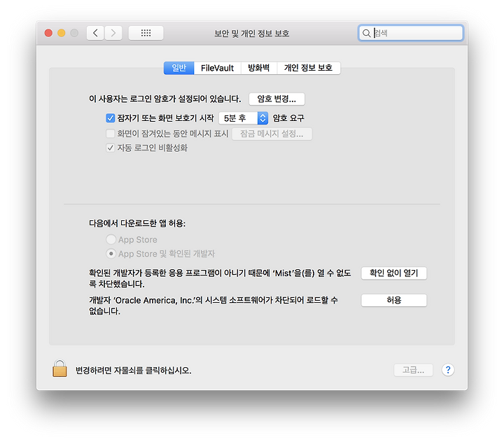Click the Mist blocked application message

(220, 278)
